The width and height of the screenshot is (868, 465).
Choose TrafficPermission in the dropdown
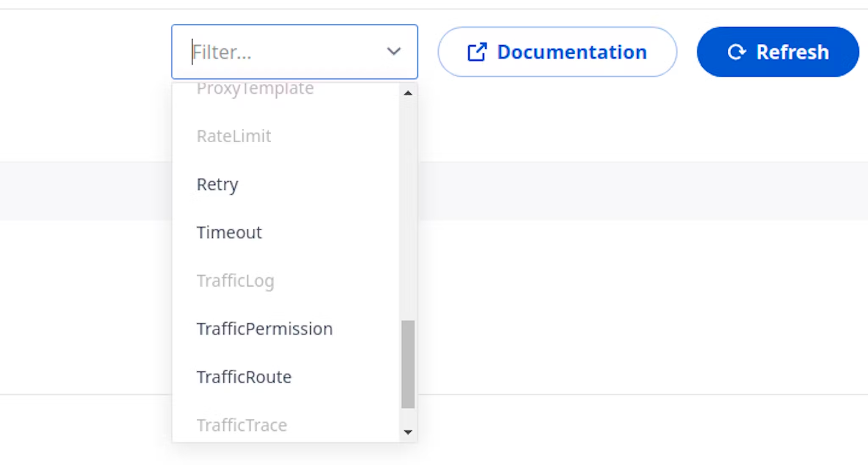click(264, 329)
